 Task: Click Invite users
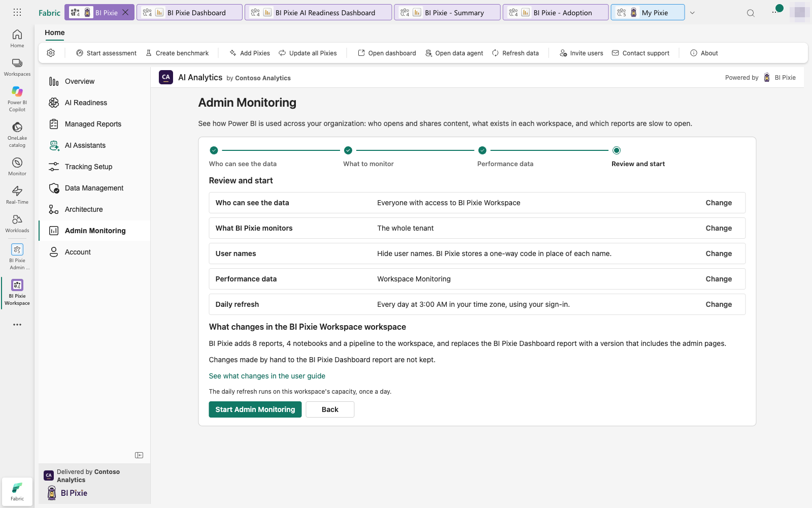pyautogui.click(x=581, y=53)
